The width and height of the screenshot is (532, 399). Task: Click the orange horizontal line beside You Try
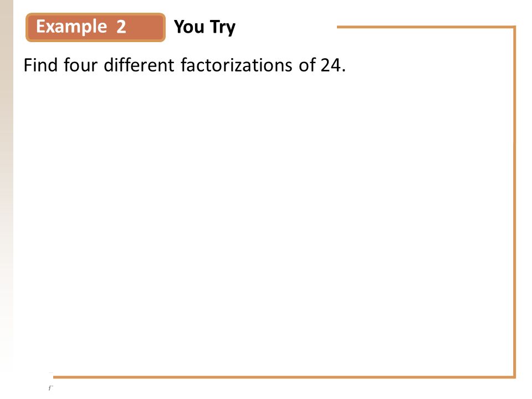pos(426,27)
